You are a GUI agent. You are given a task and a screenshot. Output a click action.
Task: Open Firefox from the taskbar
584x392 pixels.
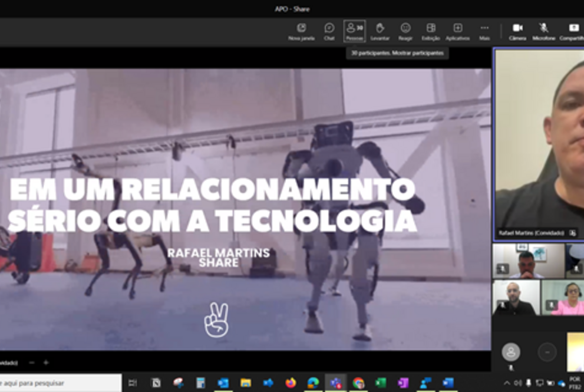coord(291,383)
